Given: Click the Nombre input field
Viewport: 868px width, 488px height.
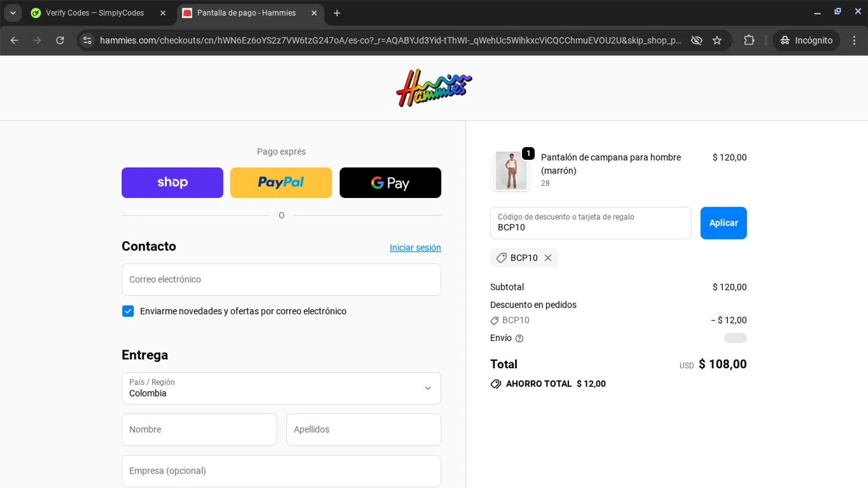Looking at the screenshot, I should coord(199,430).
